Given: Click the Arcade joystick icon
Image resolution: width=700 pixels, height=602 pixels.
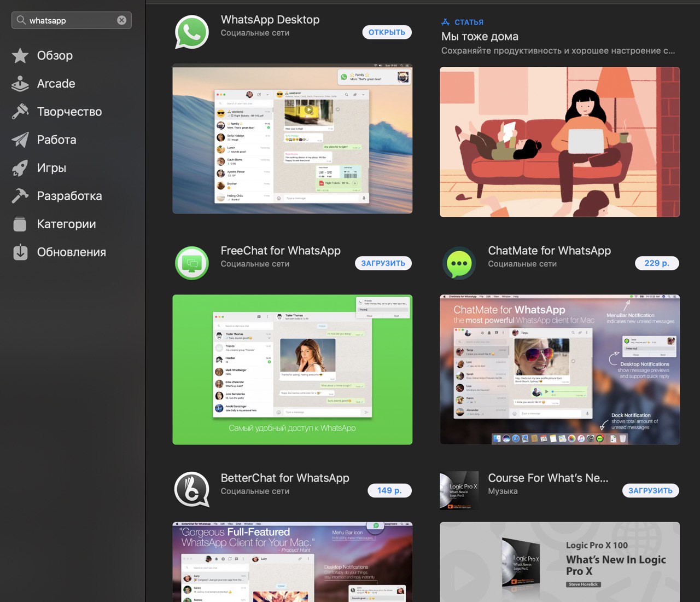Looking at the screenshot, I should click(x=20, y=84).
